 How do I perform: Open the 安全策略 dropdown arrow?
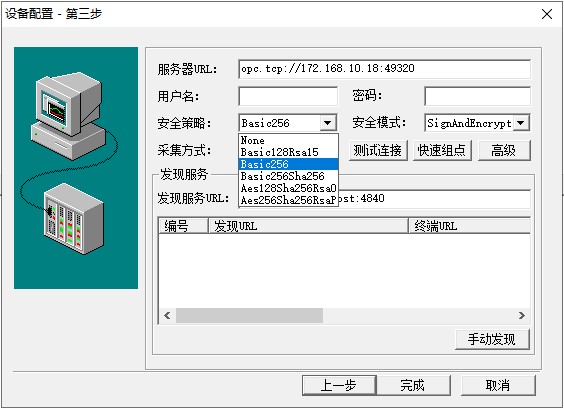(327, 123)
